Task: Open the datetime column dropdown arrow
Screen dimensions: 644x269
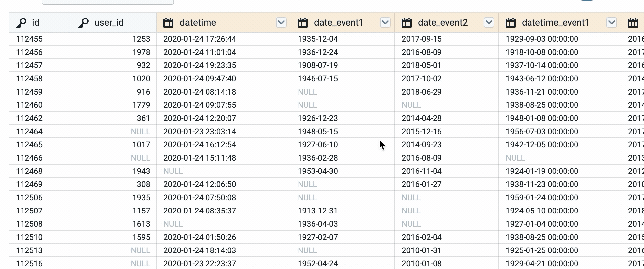Action: tap(281, 22)
